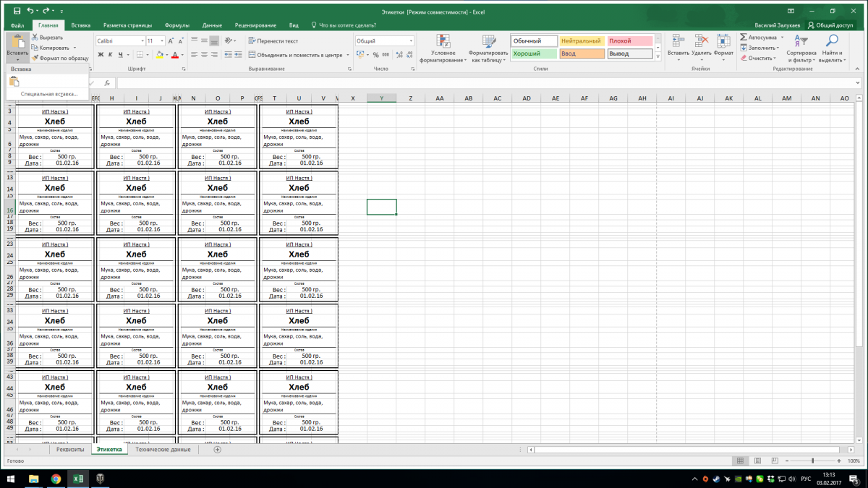Open the Формулы ribbon tab
Viewport: 868px width, 488px height.
176,25
